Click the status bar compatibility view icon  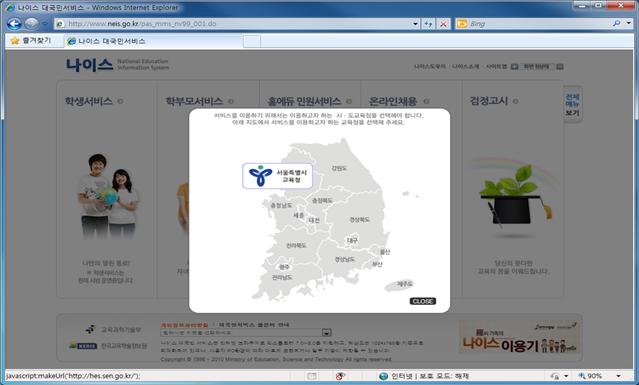(x=312, y=376)
